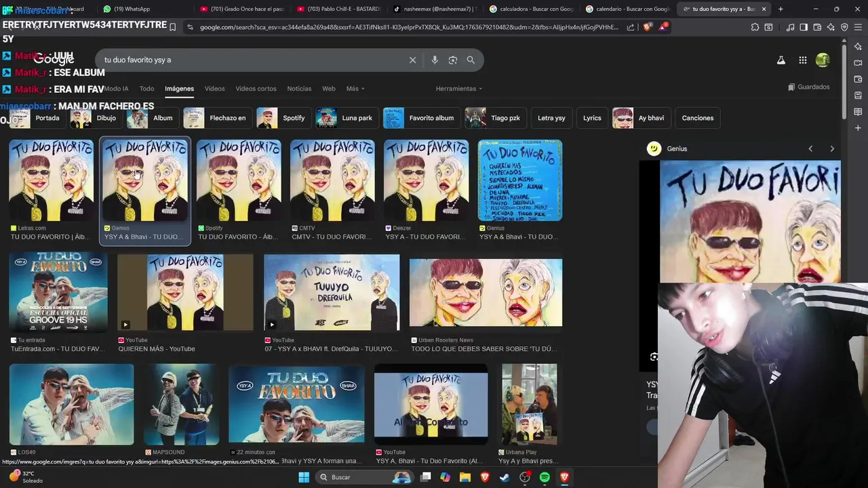
Task: Start voice search with the microphone icon
Action: pos(435,60)
